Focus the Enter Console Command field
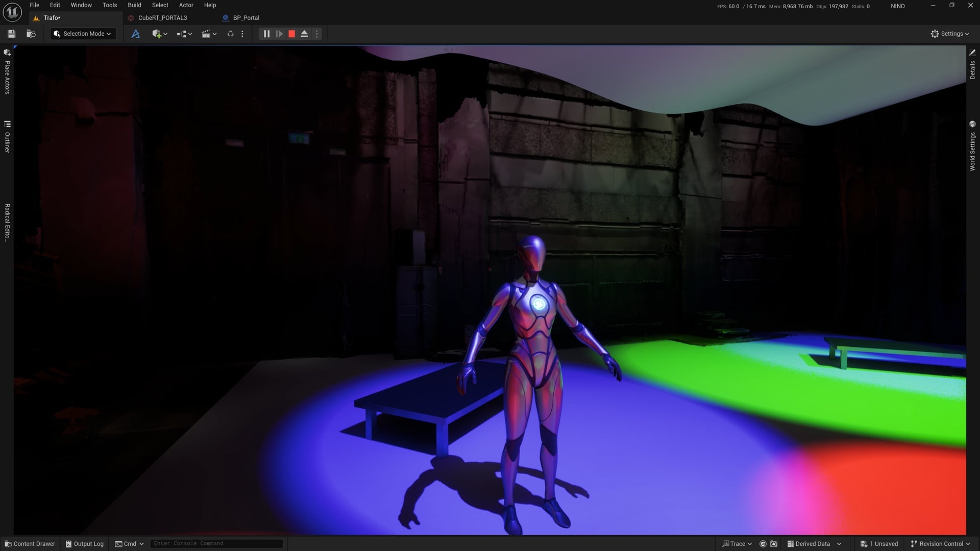980x551 pixels. (216, 544)
